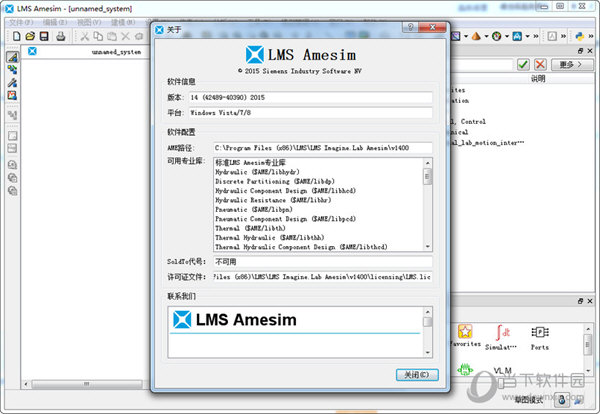The width and height of the screenshot is (600, 414).
Task: Click the Amesim logo on unnamed_system tab
Action: tap(32, 51)
